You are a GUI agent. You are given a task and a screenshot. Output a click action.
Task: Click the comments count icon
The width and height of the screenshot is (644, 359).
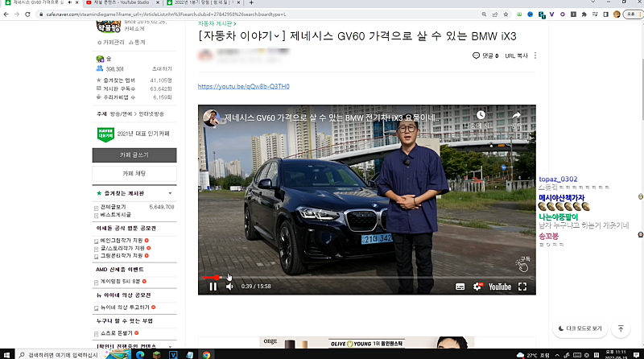476,56
